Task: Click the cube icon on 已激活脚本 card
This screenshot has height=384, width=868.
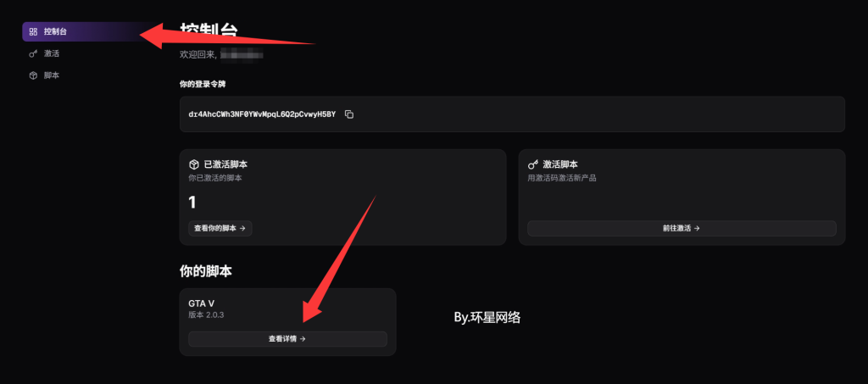Action: [x=194, y=164]
